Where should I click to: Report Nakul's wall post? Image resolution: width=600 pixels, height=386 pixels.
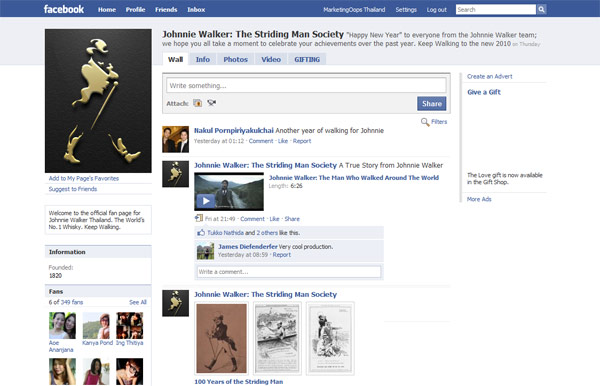tap(302, 141)
